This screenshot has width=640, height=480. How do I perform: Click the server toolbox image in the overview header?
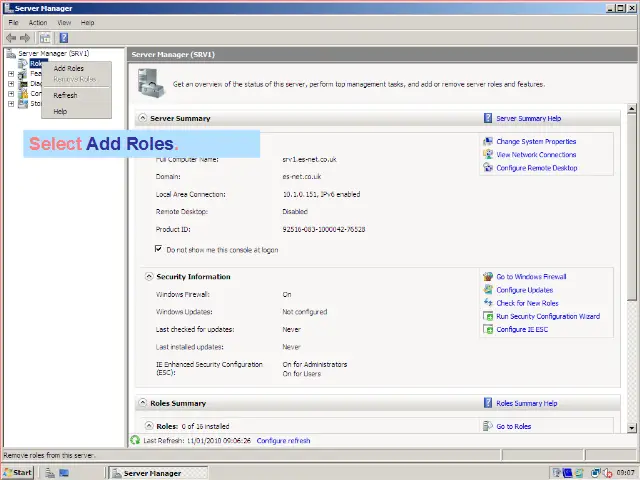coord(151,83)
